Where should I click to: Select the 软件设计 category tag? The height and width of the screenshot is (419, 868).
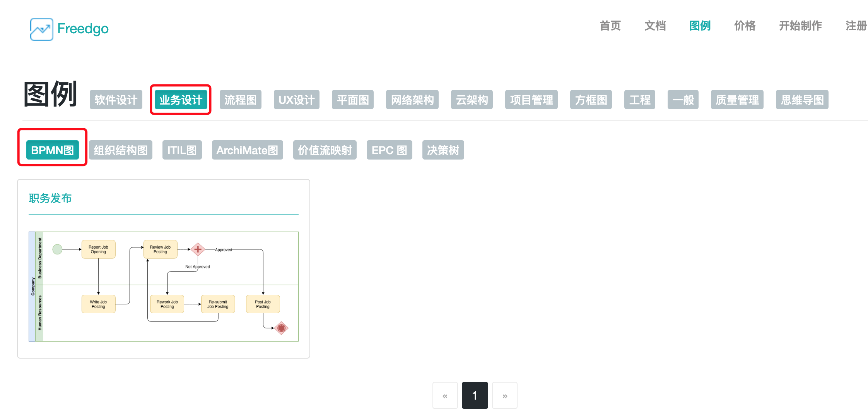pyautogui.click(x=116, y=100)
